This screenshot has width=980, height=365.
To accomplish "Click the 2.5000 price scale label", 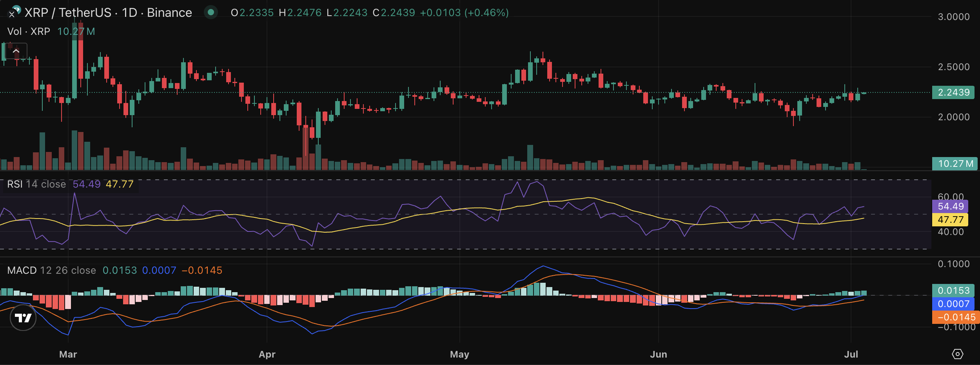I will [954, 67].
